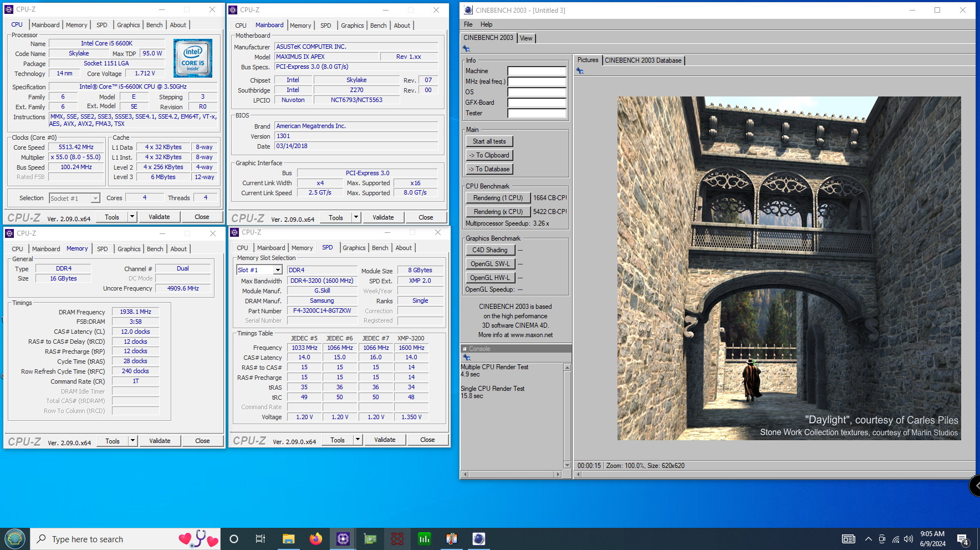This screenshot has width=980, height=550.
Task: Open File Explorer from taskbar
Action: 288,539
